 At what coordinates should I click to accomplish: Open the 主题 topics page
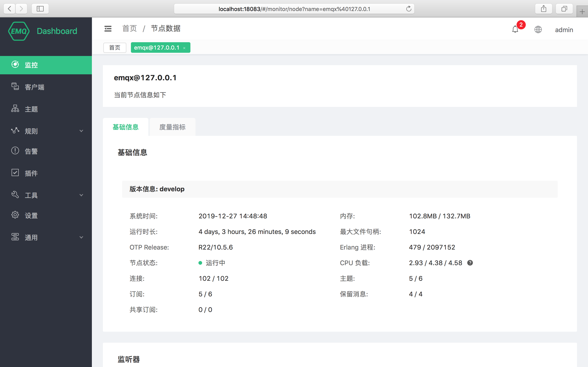pyautogui.click(x=31, y=109)
